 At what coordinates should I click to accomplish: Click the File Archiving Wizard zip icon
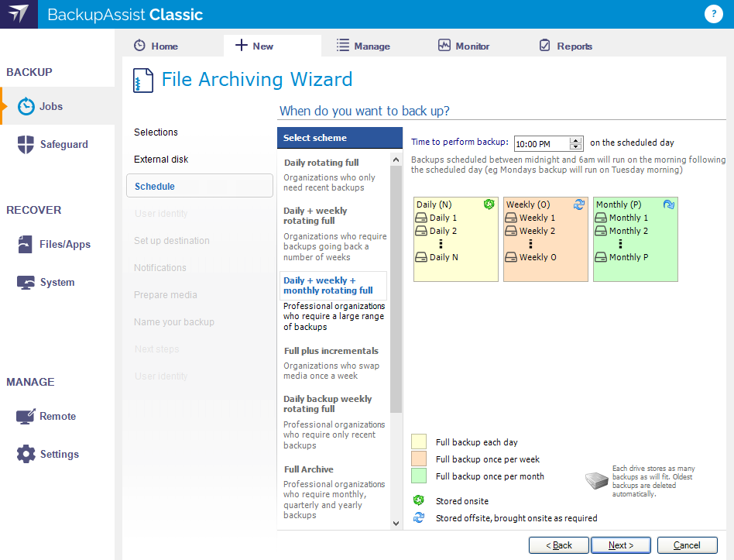(143, 80)
